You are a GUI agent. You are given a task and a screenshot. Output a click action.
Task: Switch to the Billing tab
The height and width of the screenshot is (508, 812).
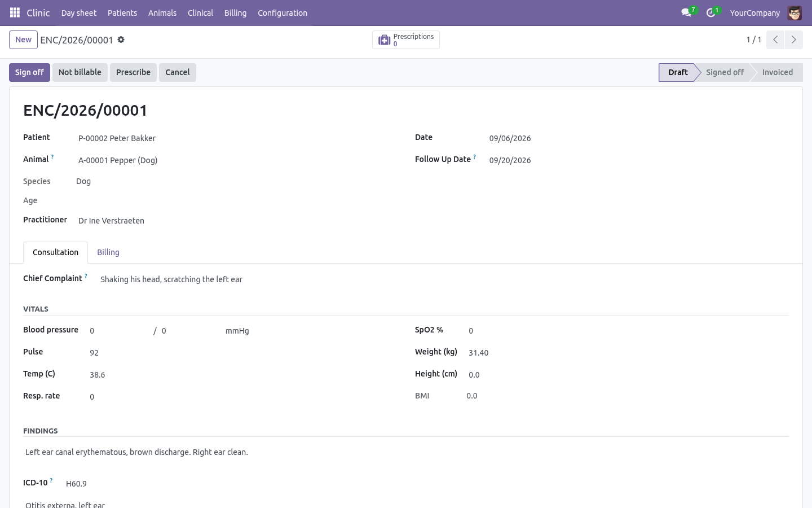(x=108, y=252)
